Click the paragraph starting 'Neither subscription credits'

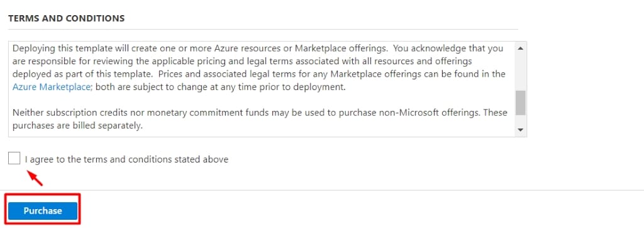[260, 119]
